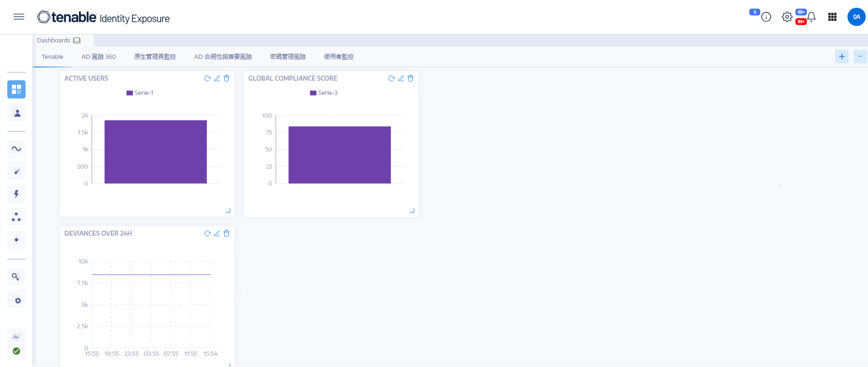Click the Global Compliance Score resize handle
The height and width of the screenshot is (367, 868).
pos(413,210)
